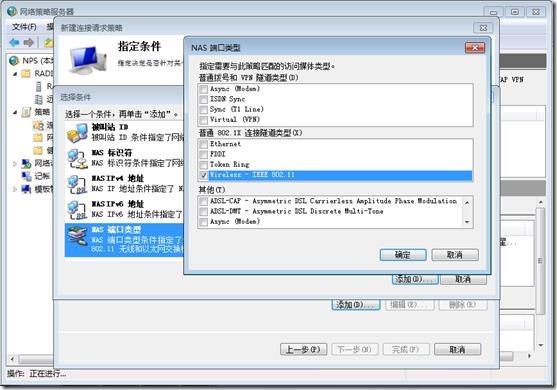This screenshot has width=557, height=390.
Task: Check the Sync (T1 Line) checkbox
Action: coord(204,109)
